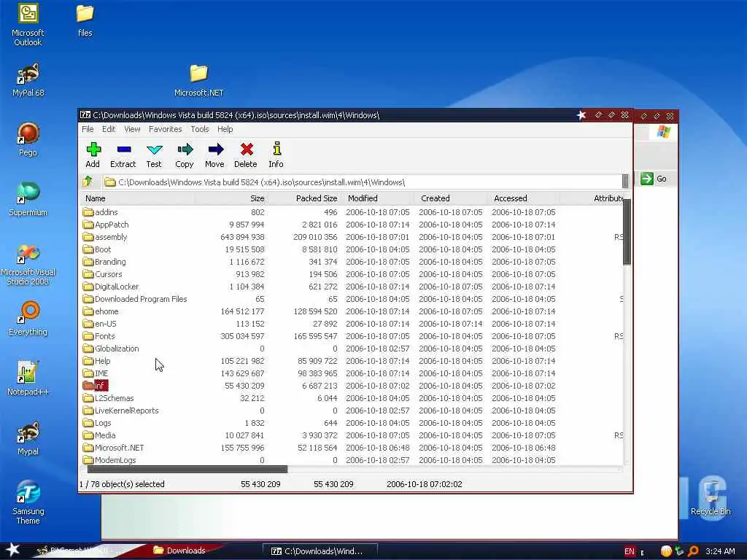
Task: Click the Go button in background window
Action: tap(654, 179)
